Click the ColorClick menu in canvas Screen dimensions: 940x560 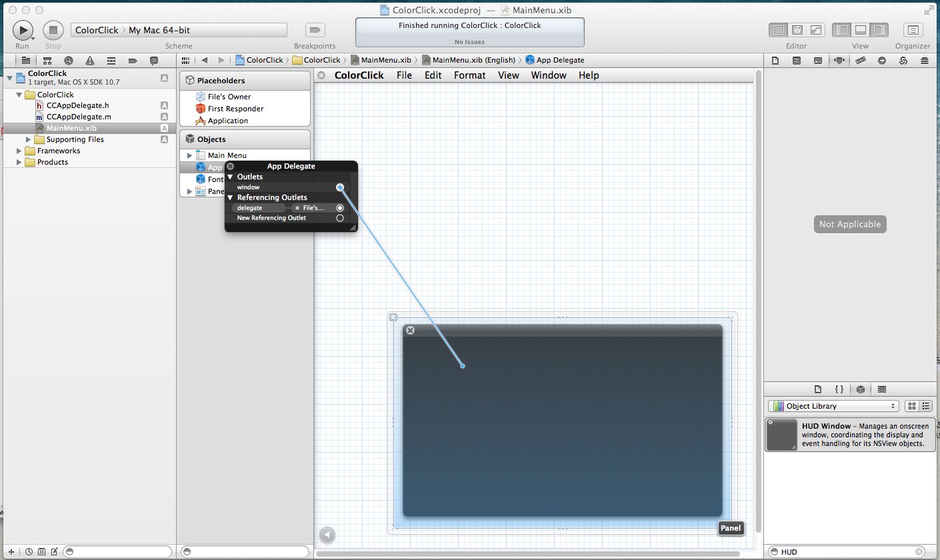coord(359,75)
